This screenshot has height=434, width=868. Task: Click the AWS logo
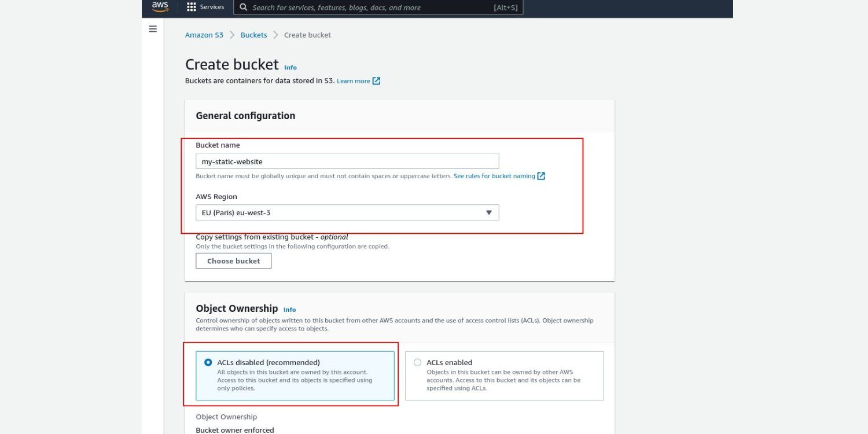click(x=160, y=7)
